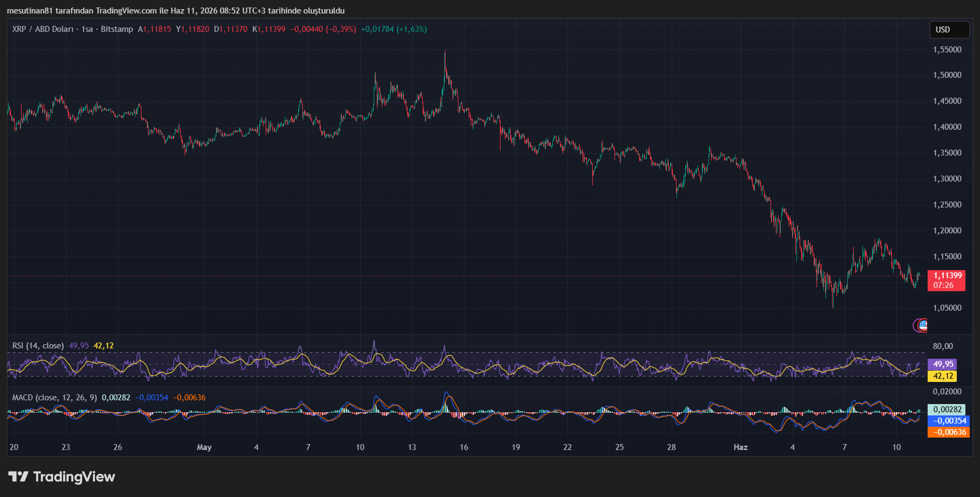Click the RSI 80,00 axis label
This screenshot has width=980, height=497.
click(x=943, y=346)
